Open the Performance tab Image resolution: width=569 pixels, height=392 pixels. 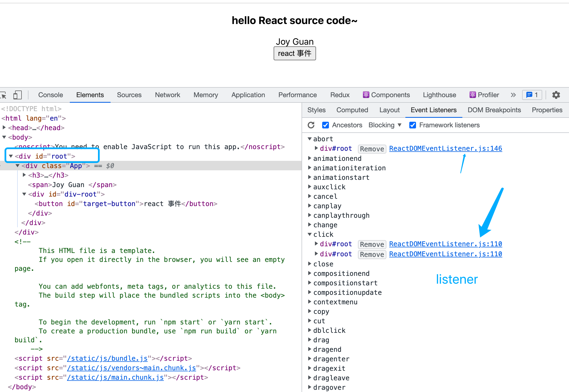point(298,95)
